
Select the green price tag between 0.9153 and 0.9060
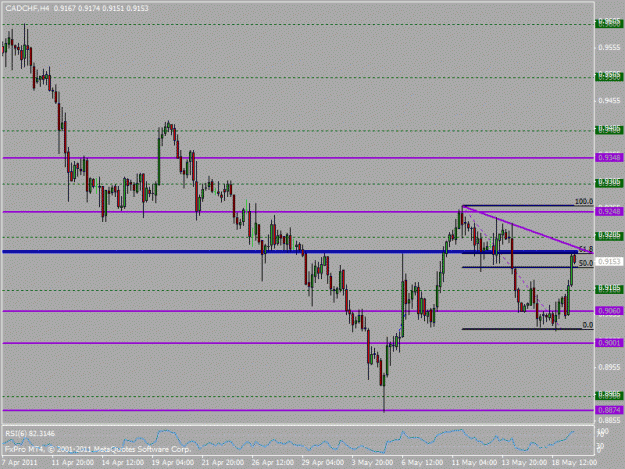609,289
